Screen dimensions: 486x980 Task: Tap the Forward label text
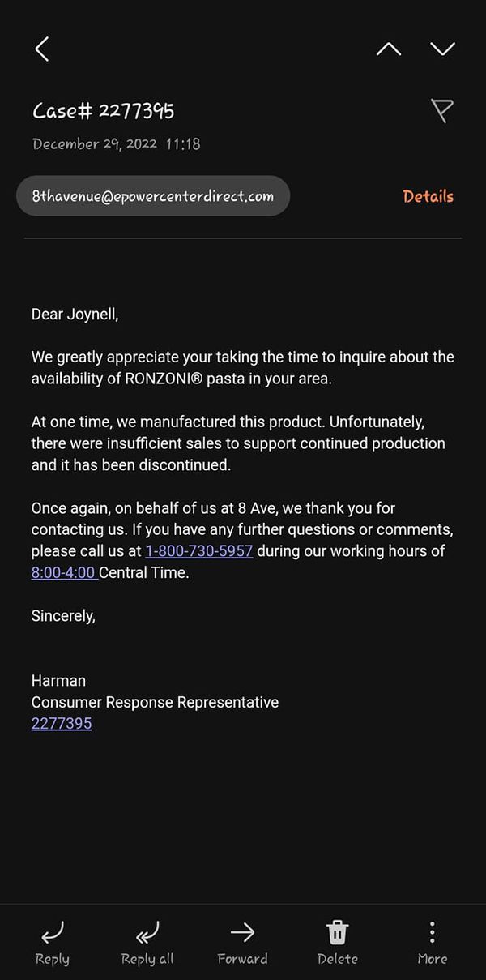coord(242,958)
